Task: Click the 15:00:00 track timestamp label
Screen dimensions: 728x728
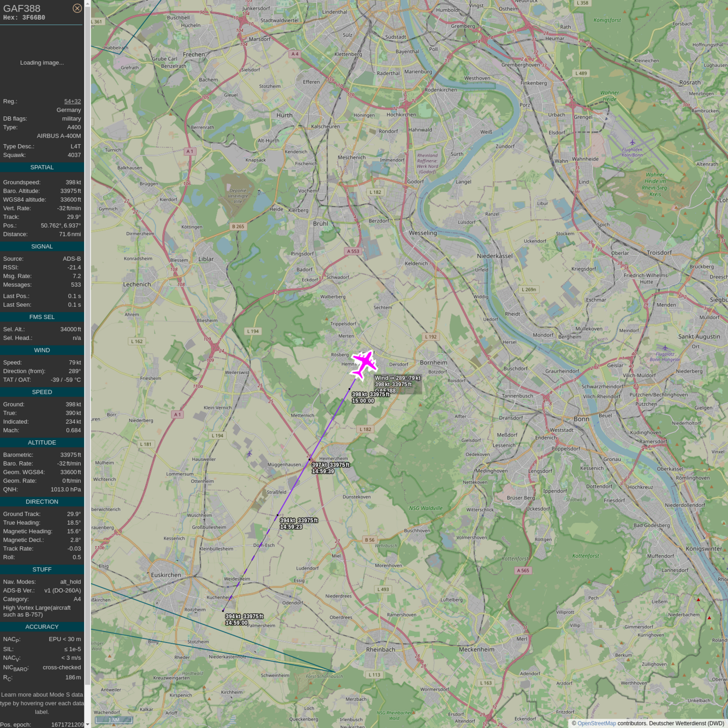Action: tap(363, 401)
